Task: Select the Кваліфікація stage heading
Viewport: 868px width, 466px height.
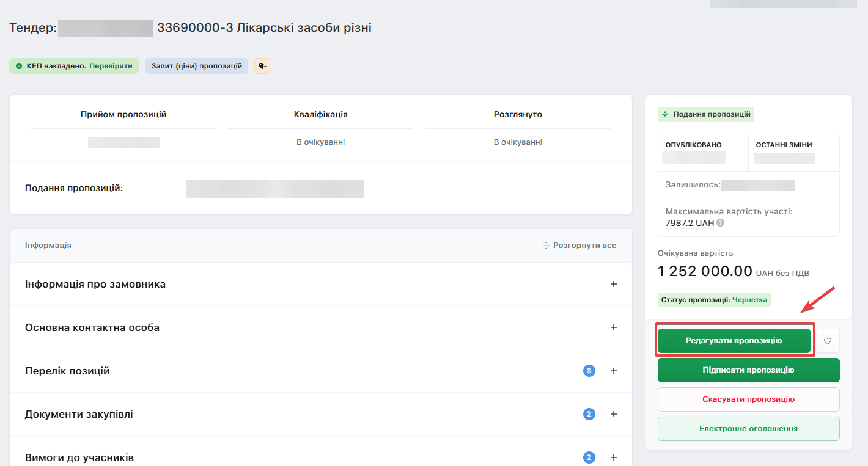Action: click(321, 114)
